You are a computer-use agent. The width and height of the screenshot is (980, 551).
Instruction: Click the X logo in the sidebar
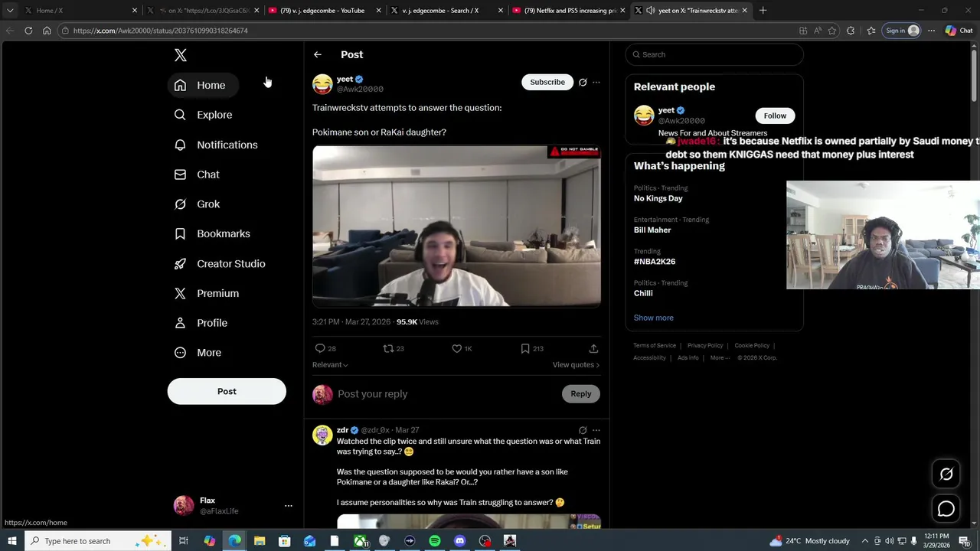(x=181, y=55)
